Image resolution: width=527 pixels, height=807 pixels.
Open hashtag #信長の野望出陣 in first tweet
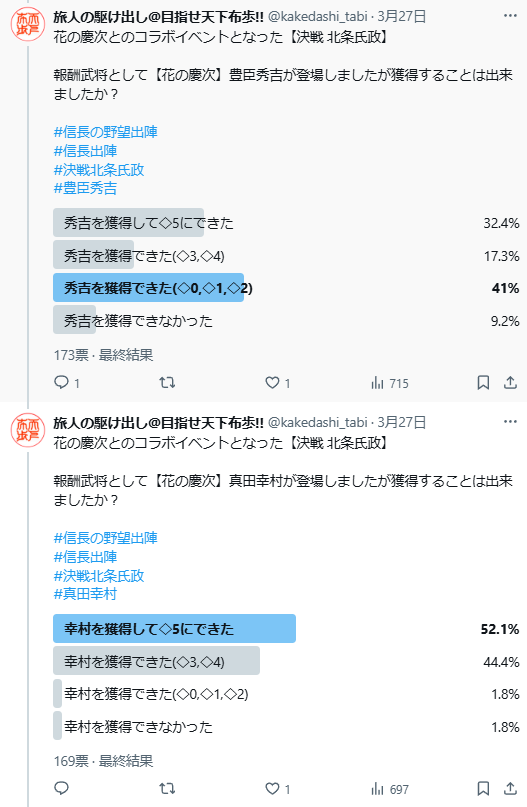coord(106,132)
